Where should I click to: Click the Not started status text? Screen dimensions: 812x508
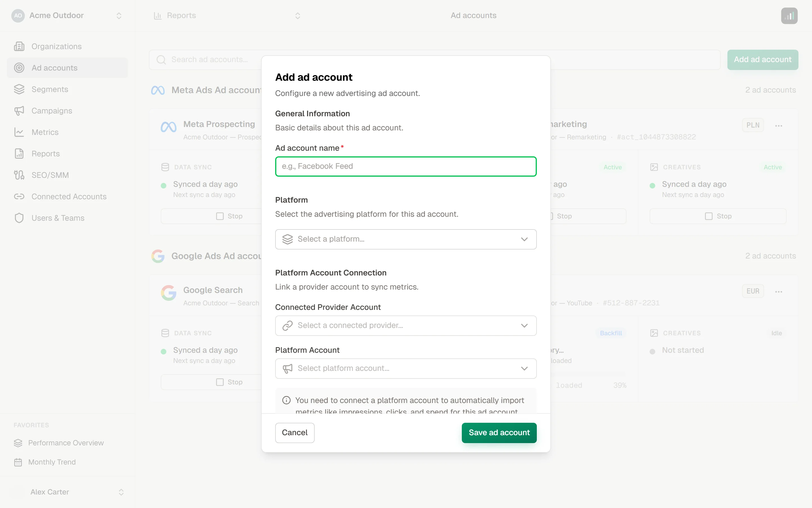pos(683,350)
